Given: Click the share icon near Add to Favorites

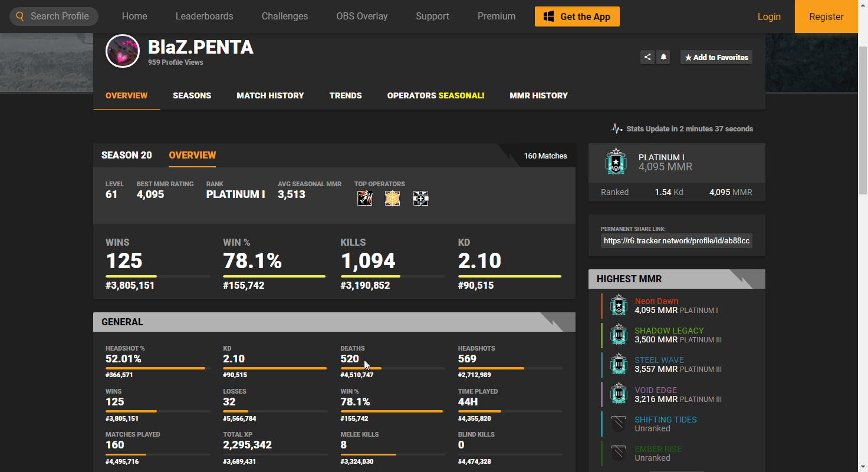Looking at the screenshot, I should point(647,57).
